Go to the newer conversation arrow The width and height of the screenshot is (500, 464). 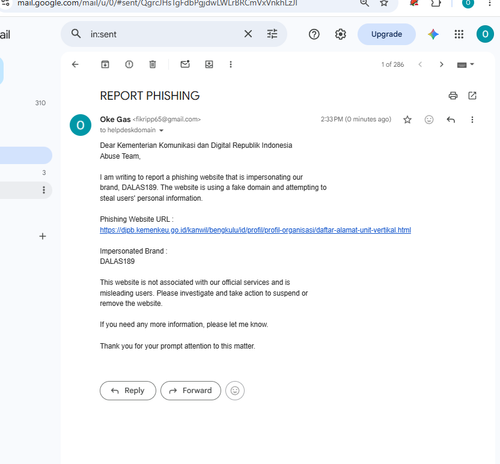tap(420, 64)
